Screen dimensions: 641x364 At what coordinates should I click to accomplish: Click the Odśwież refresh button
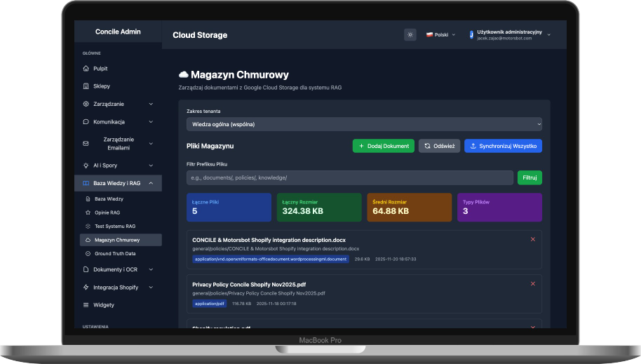(439, 146)
